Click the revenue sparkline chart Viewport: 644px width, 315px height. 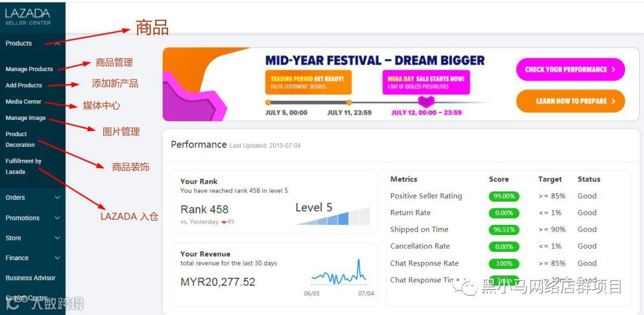(339, 273)
